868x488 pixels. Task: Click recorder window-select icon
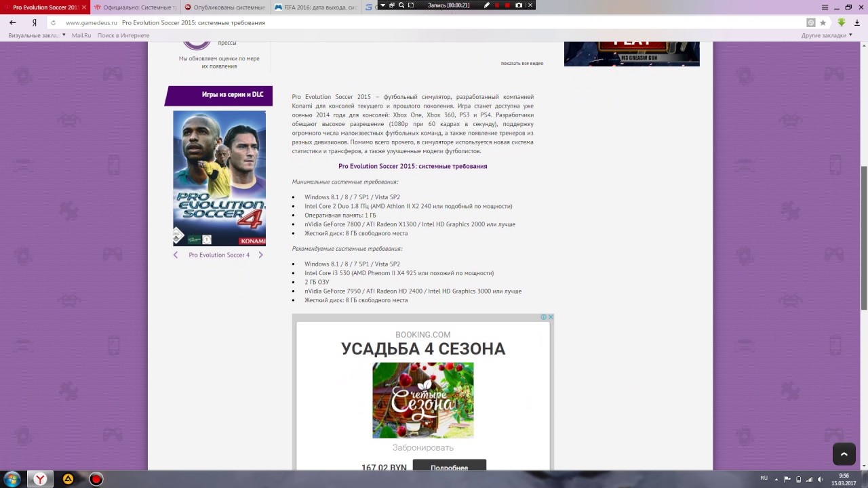[392, 5]
